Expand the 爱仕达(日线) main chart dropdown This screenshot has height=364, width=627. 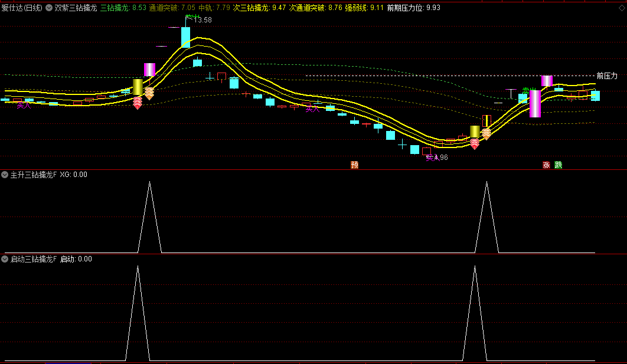coord(48,8)
